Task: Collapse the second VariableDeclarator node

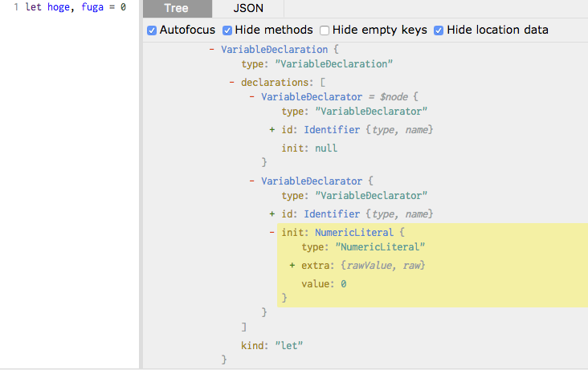Action: 251,181
